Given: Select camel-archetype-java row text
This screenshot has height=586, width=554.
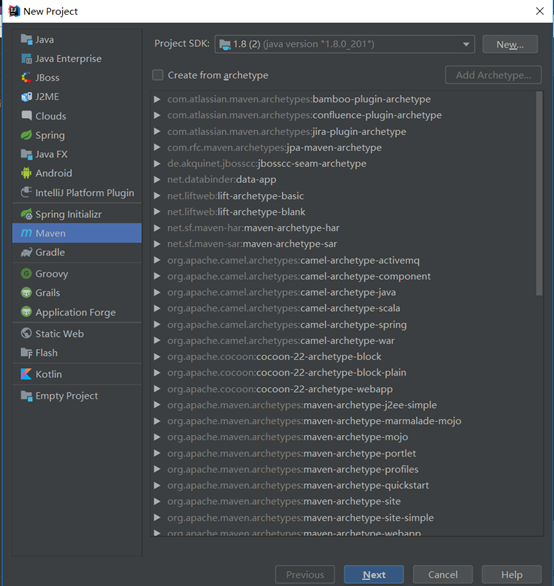Looking at the screenshot, I should point(281,292).
